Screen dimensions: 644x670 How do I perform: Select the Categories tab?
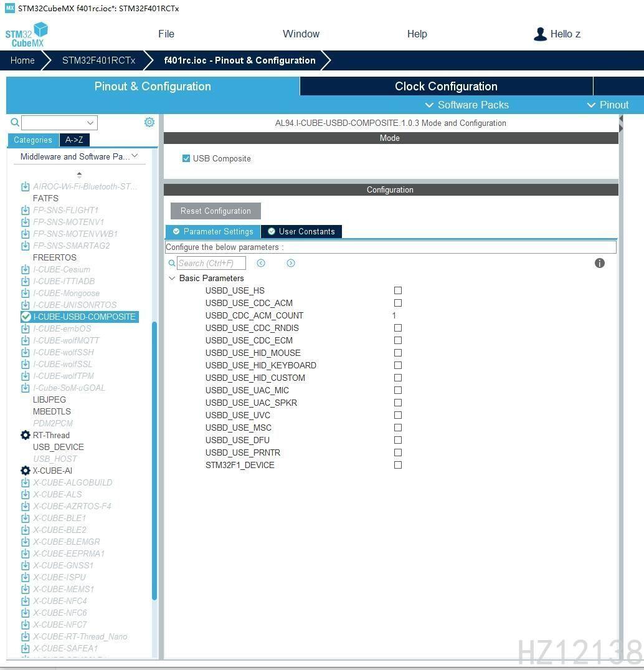click(x=33, y=140)
